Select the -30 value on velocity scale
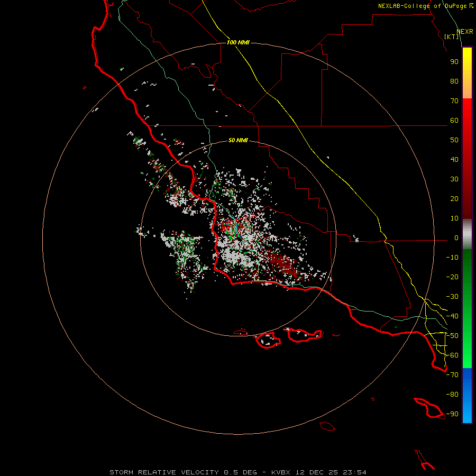The height and width of the screenshot is (476, 476). [x=452, y=297]
